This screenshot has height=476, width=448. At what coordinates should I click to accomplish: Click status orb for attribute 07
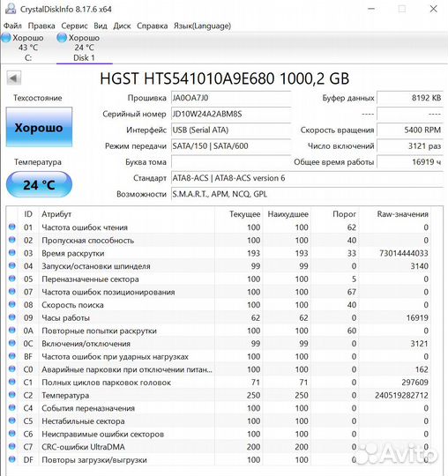coord(12,292)
